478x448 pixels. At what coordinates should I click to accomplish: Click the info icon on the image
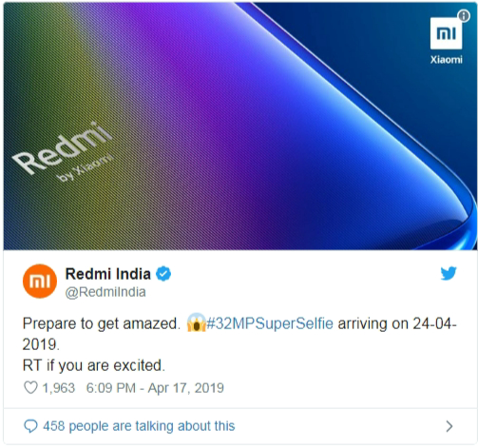[x=464, y=15]
